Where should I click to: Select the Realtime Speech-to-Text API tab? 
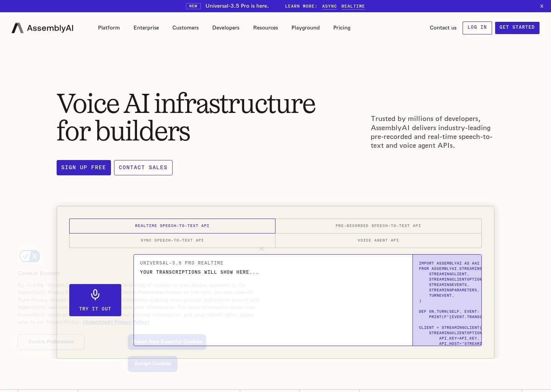pyautogui.click(x=172, y=226)
